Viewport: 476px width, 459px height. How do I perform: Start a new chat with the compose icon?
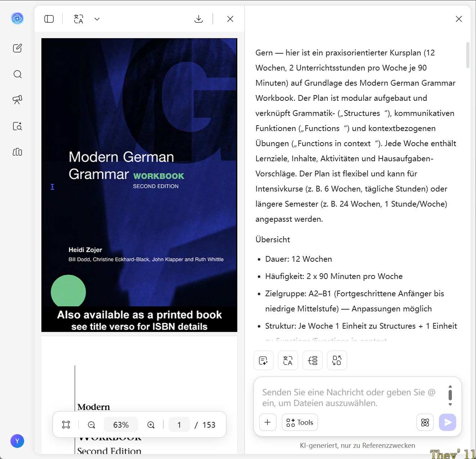click(17, 48)
